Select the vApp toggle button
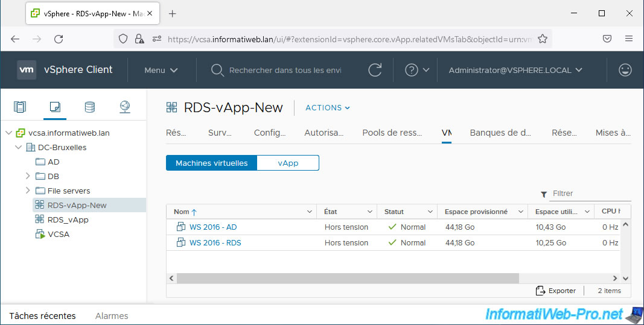The height and width of the screenshot is (325, 644). 288,163
